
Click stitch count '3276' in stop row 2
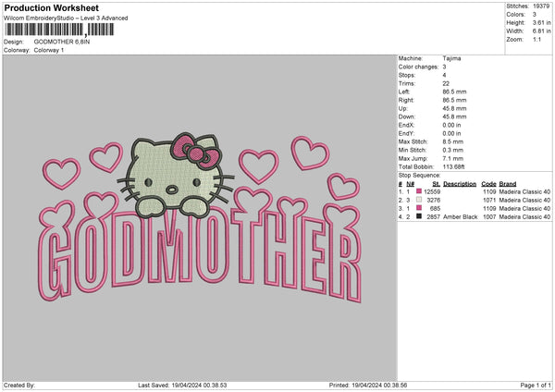[434, 200]
